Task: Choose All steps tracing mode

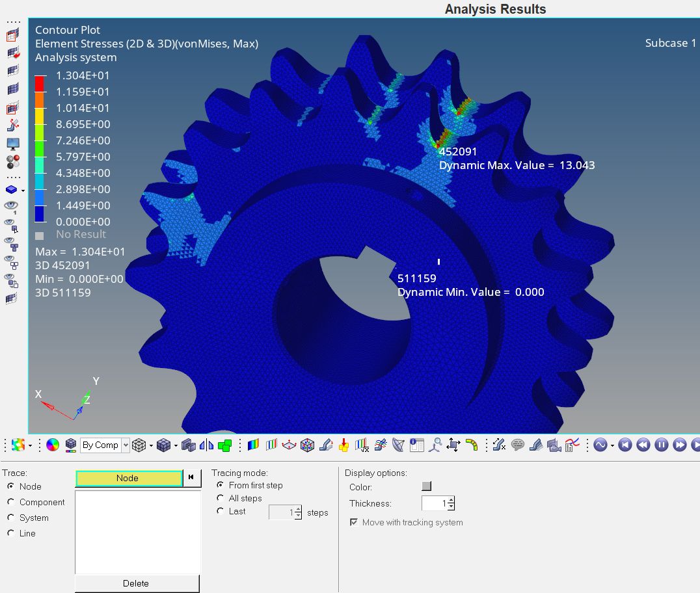Action: point(221,498)
